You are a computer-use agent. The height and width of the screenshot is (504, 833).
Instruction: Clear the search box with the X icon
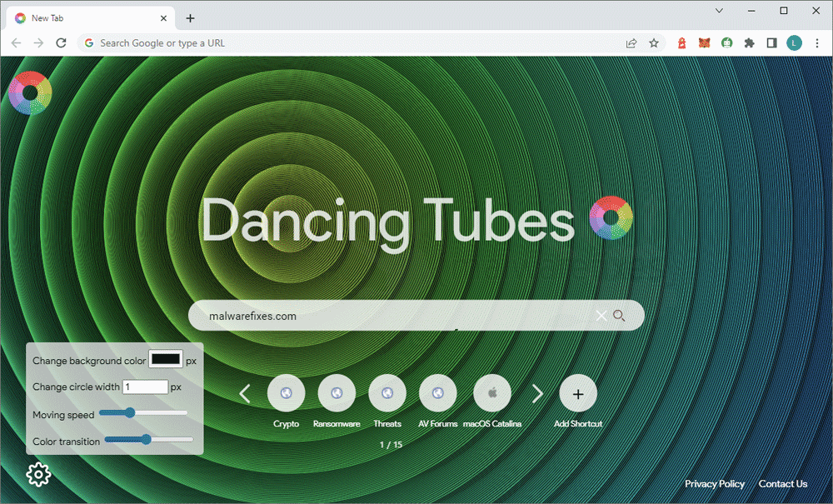(601, 316)
